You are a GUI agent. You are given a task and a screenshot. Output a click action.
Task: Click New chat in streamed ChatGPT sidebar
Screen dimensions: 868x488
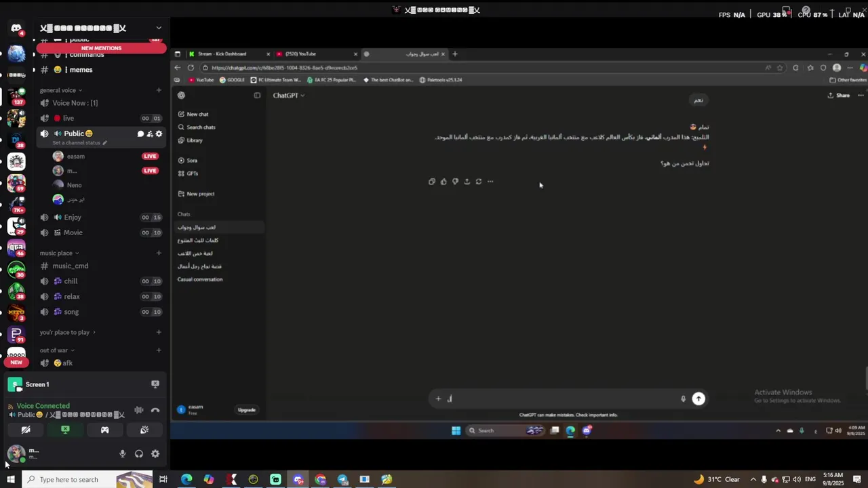pyautogui.click(x=197, y=115)
